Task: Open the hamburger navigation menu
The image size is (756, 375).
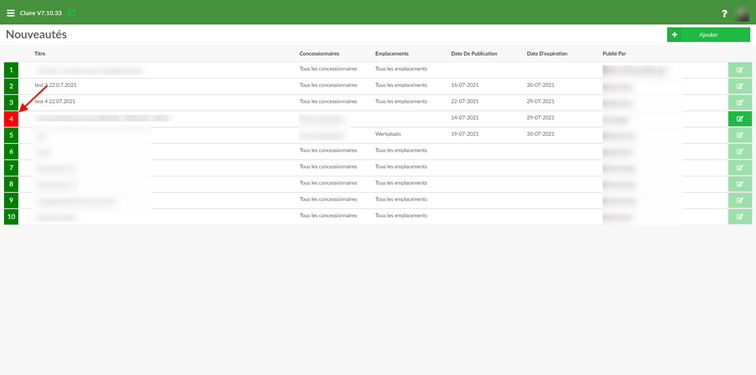Action: (11, 13)
